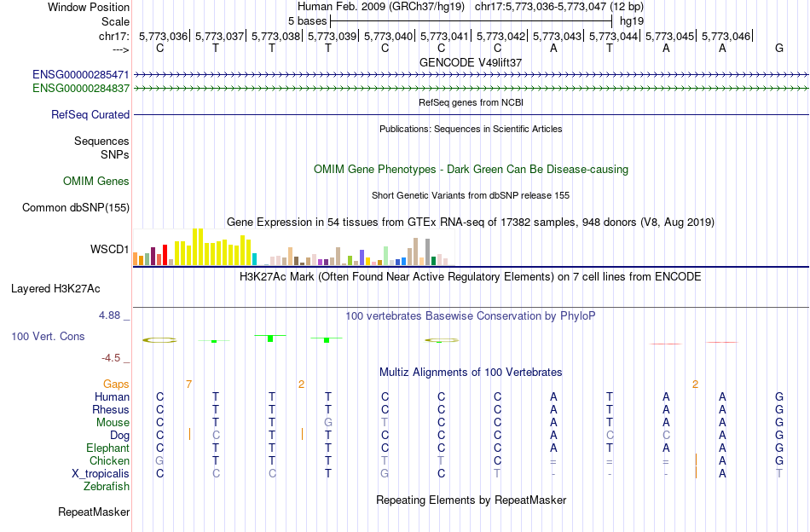Select the 100 Vert. Cons track label

[x=48, y=336]
